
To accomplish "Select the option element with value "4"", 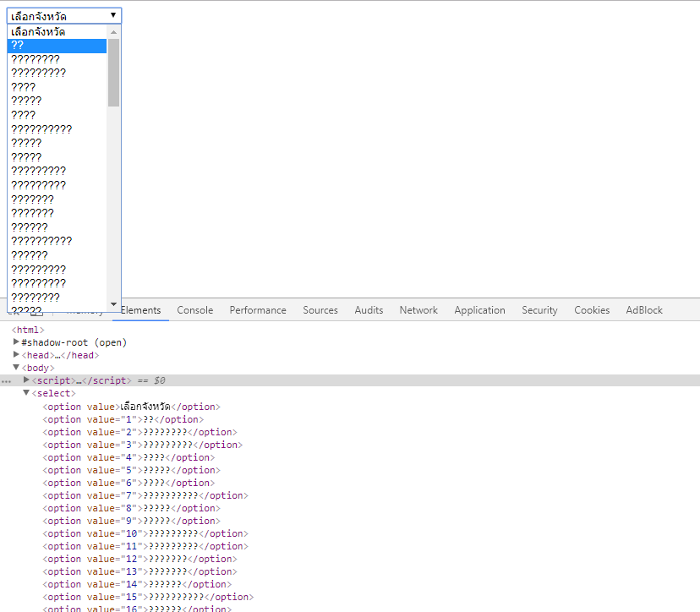I will (x=129, y=457).
